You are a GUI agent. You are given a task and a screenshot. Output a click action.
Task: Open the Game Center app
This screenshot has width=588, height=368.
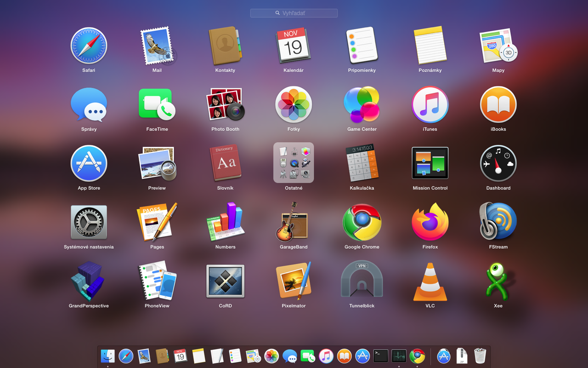click(x=362, y=104)
